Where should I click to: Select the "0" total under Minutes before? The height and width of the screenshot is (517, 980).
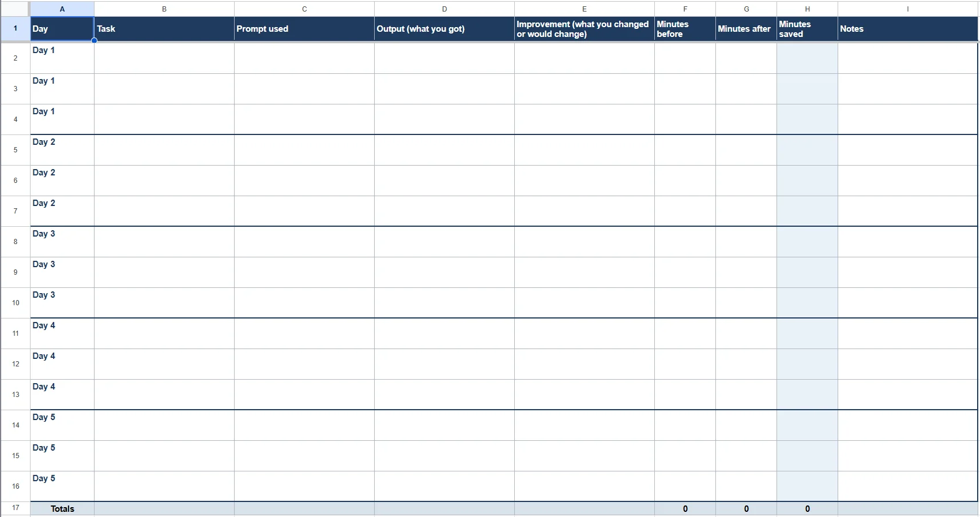pos(685,508)
